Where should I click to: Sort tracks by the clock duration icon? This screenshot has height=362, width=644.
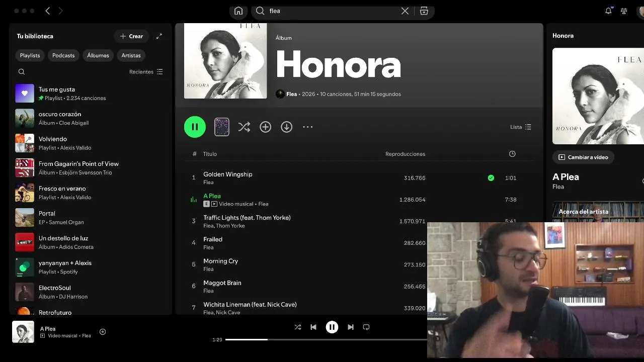point(512,154)
